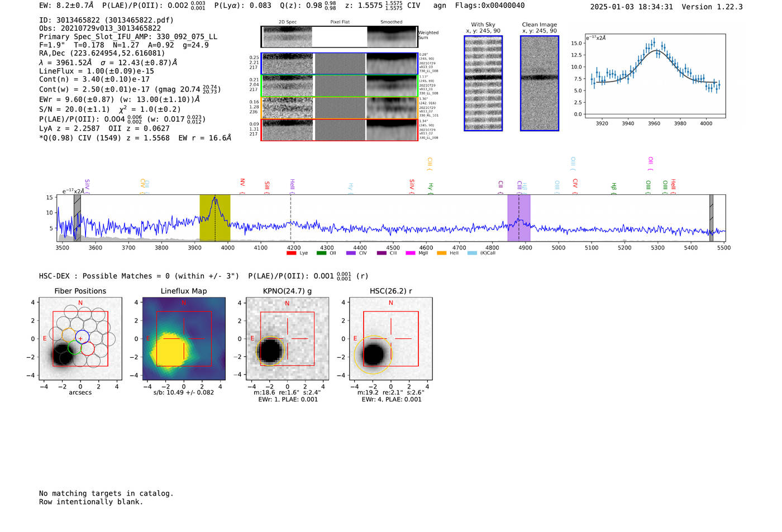Select the 'S/N = 20.0(±1.1)' line
The height and width of the screenshot is (532, 782).
110,109
